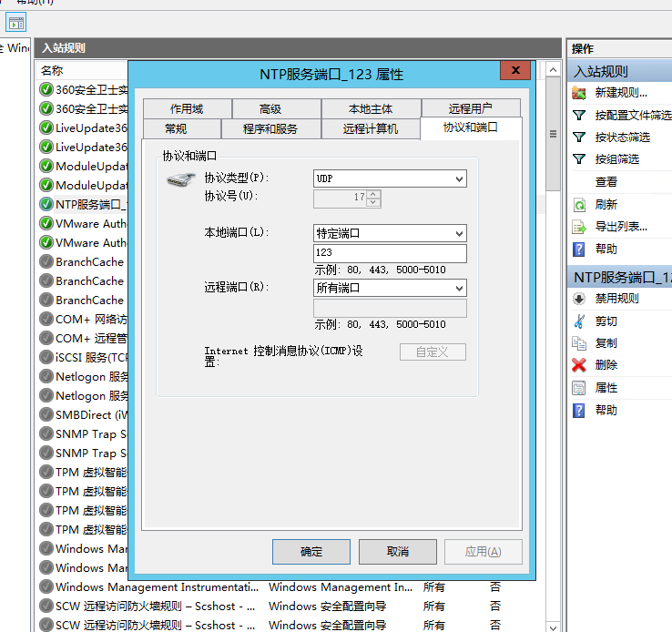Decrease the 协议号 spinner value

373,203
